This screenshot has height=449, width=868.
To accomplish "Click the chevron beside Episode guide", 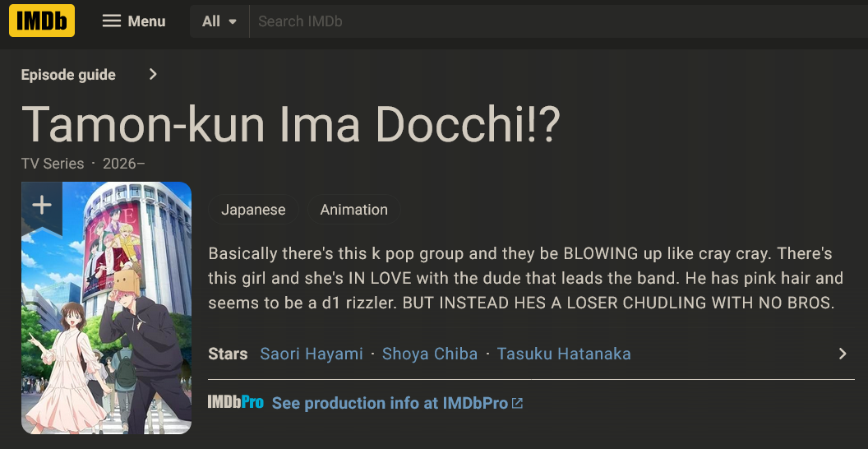I will point(154,74).
